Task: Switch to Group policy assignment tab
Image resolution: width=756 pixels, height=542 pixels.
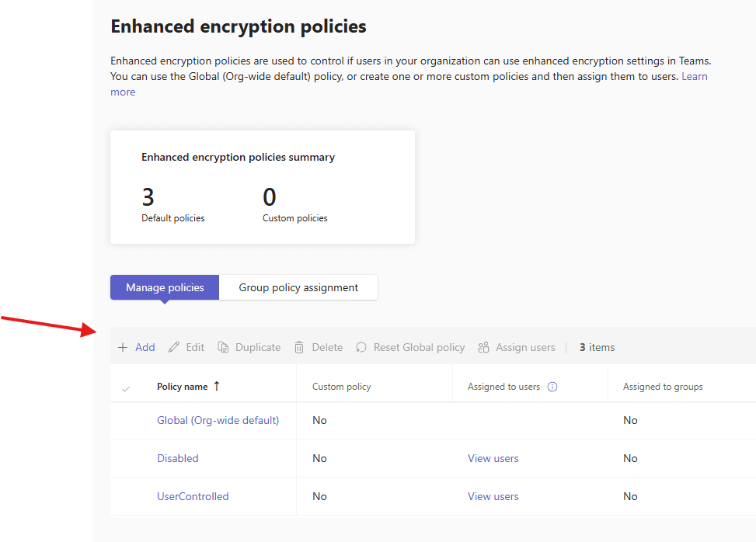Action: coord(298,287)
